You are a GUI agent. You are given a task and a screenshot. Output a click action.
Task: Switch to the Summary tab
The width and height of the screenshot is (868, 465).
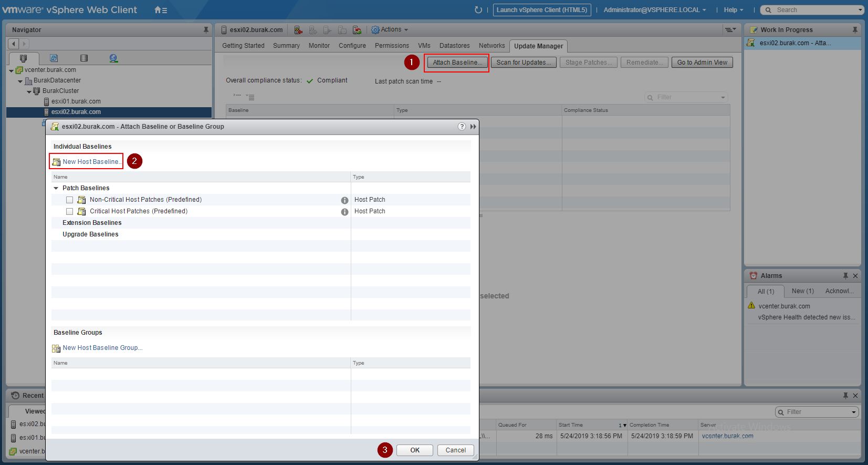click(x=286, y=46)
